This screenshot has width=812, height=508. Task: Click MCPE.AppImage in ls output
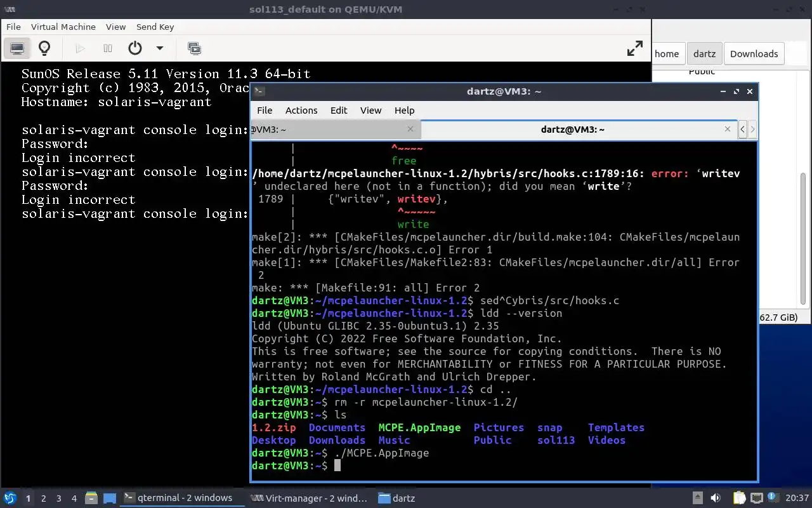coord(419,427)
